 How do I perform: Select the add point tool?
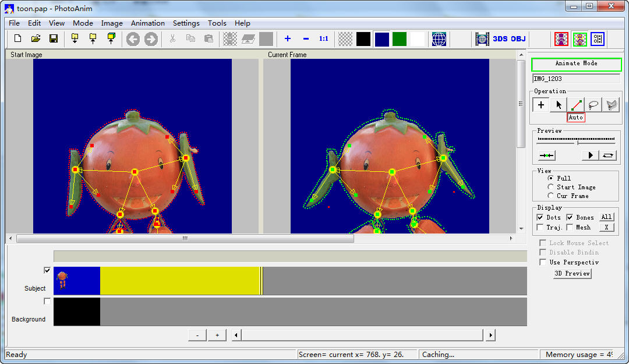tap(540, 105)
